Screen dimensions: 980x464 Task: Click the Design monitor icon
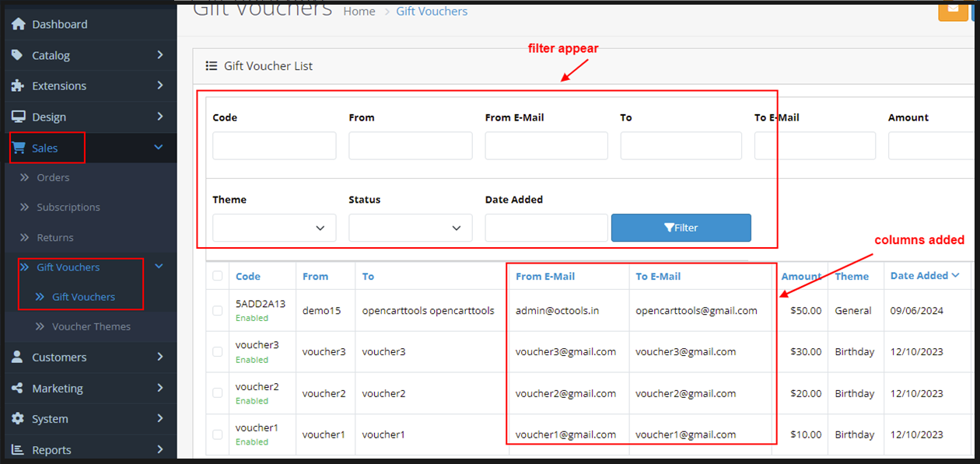[x=18, y=117]
